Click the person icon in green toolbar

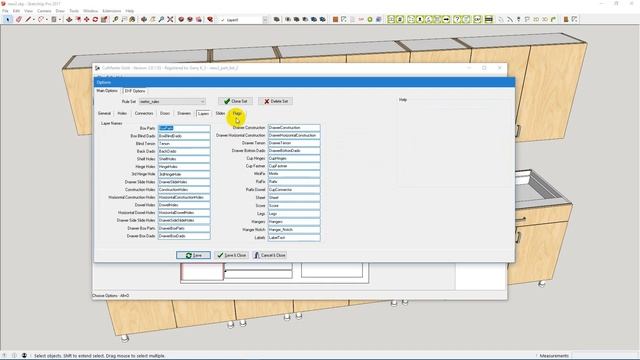420,19
